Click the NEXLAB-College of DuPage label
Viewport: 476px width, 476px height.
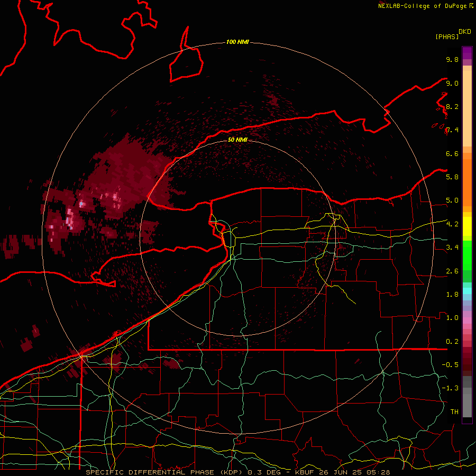(x=423, y=6)
